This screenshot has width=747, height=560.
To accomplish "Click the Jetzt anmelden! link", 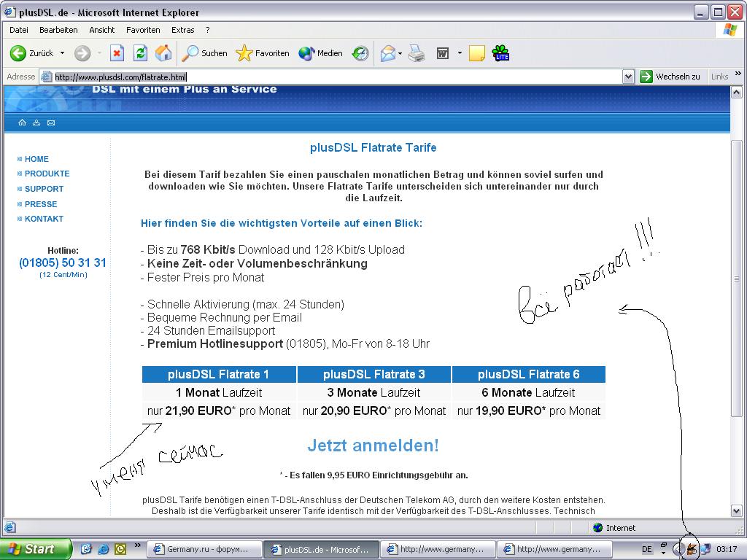I will 373,446.
